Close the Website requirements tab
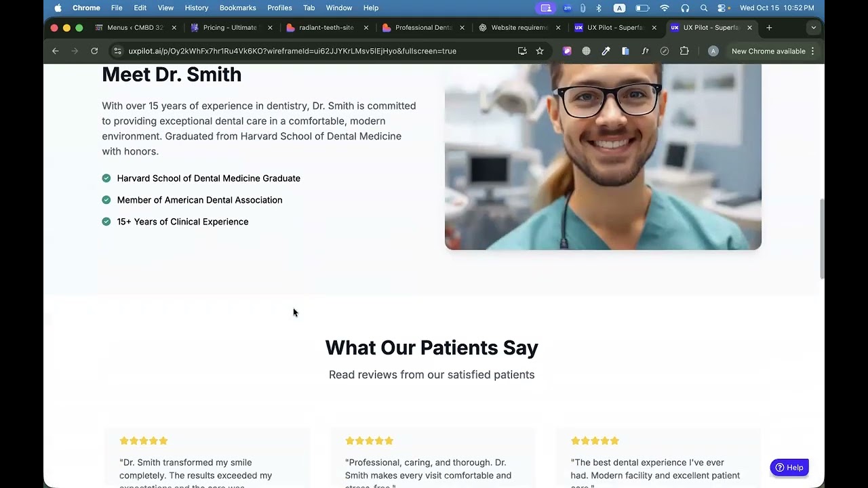The image size is (868, 488). tap(558, 28)
